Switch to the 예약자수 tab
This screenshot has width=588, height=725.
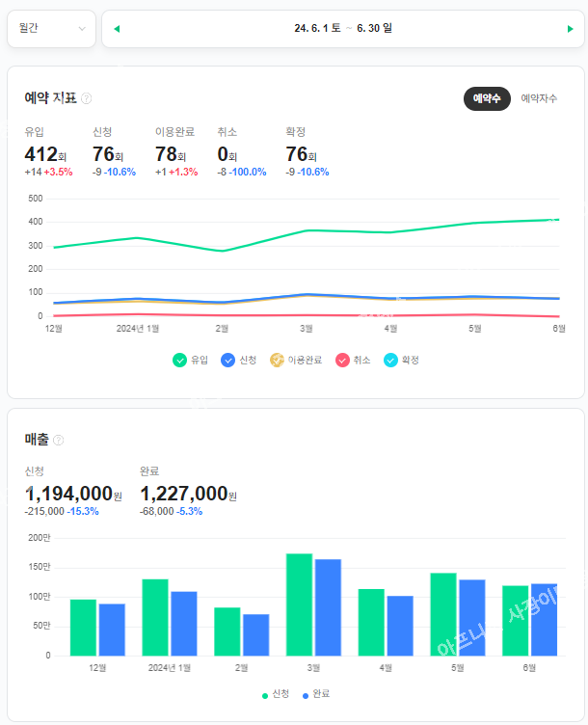539,98
